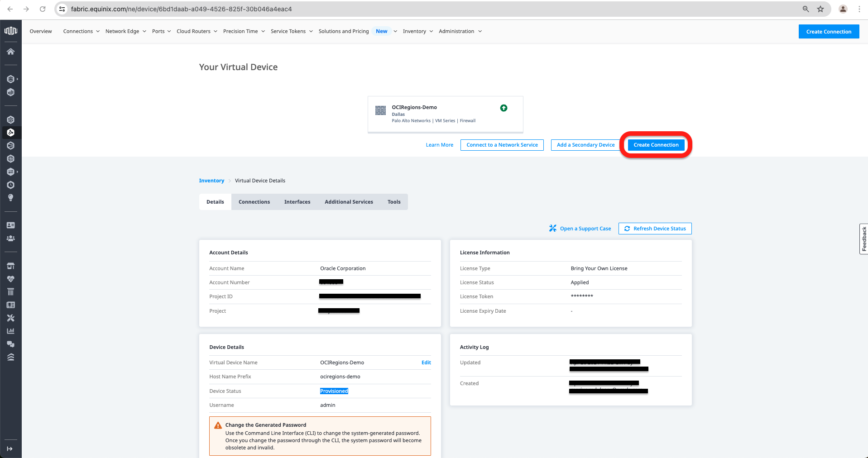Click the Equinix logo at top left
This screenshot has width=868, height=458.
(x=10, y=31)
